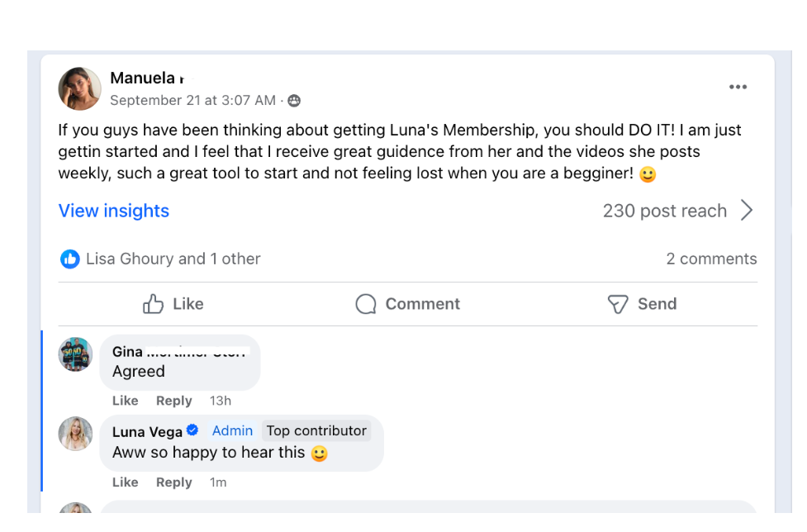The width and height of the screenshot is (807, 532).
Task: Open the three-dot post options menu
Action: pyautogui.click(x=738, y=88)
